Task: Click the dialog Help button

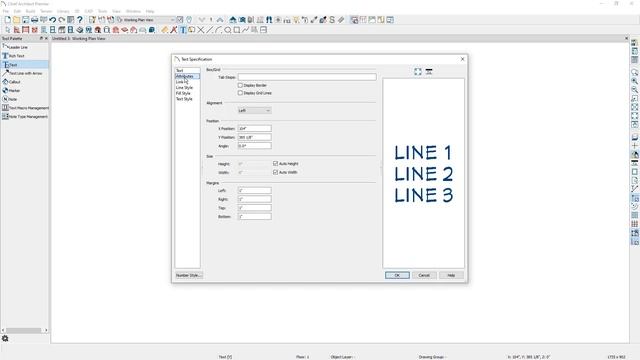Action: [451, 276]
